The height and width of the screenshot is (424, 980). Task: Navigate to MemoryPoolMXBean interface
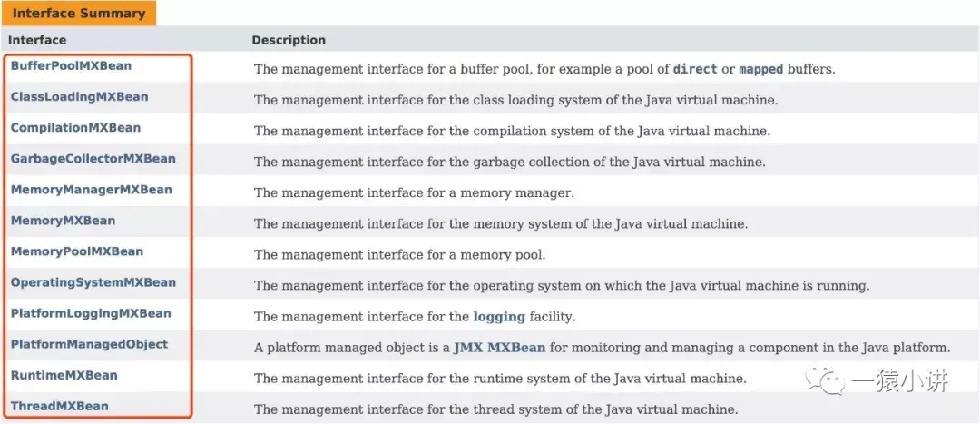76,251
